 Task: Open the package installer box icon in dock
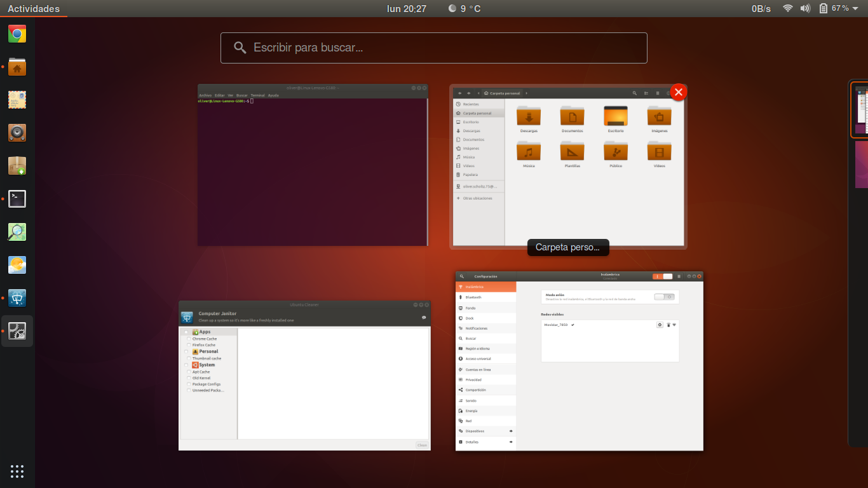coord(17,166)
